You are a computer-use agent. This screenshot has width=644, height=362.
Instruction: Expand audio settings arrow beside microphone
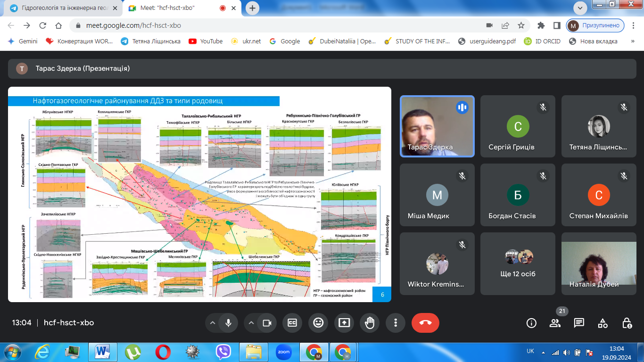pyautogui.click(x=213, y=323)
